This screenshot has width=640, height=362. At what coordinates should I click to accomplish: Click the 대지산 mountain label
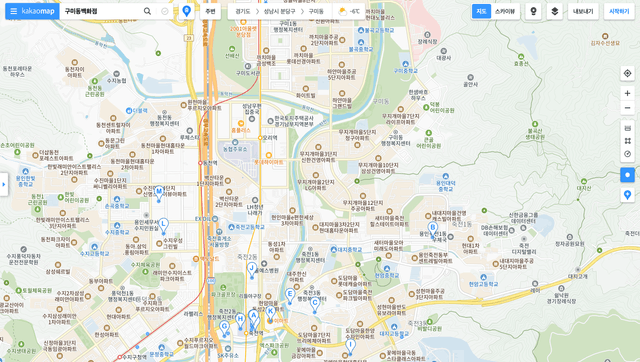pyautogui.click(x=584, y=188)
